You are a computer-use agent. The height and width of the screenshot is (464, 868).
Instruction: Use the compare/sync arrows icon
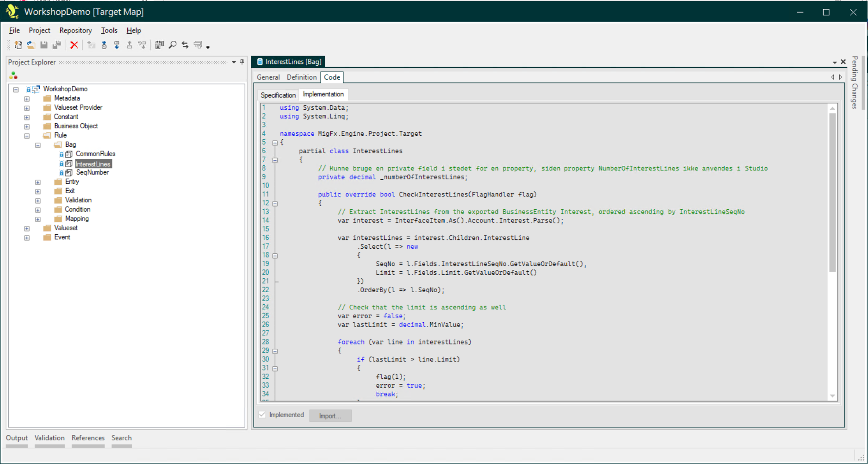point(185,45)
